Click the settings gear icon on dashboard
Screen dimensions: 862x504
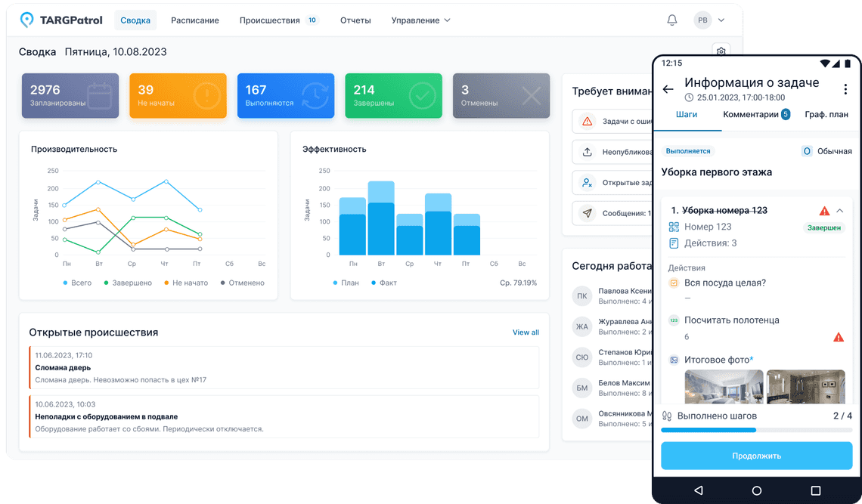[x=721, y=51]
